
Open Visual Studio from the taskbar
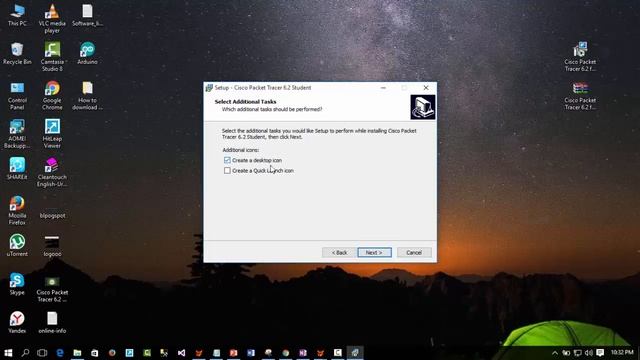tap(181, 353)
